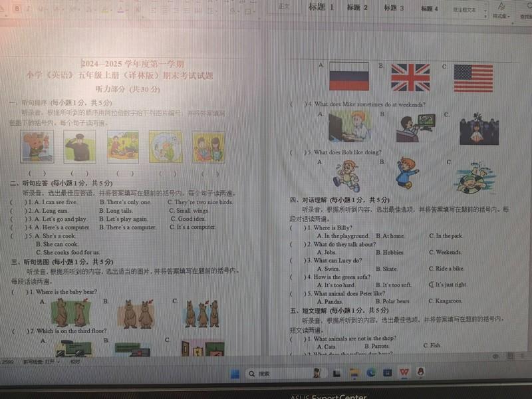Apply the 批注框文本 style

[464, 10]
